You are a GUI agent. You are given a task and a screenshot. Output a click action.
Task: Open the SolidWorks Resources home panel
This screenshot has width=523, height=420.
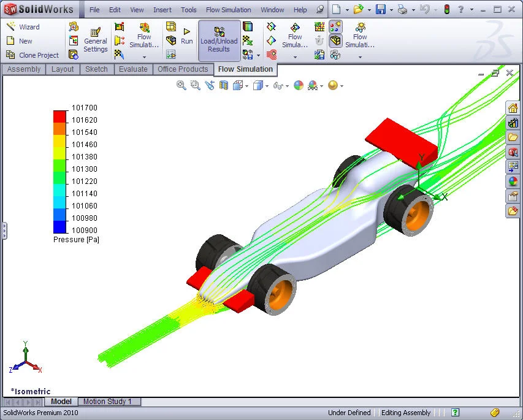(513, 107)
